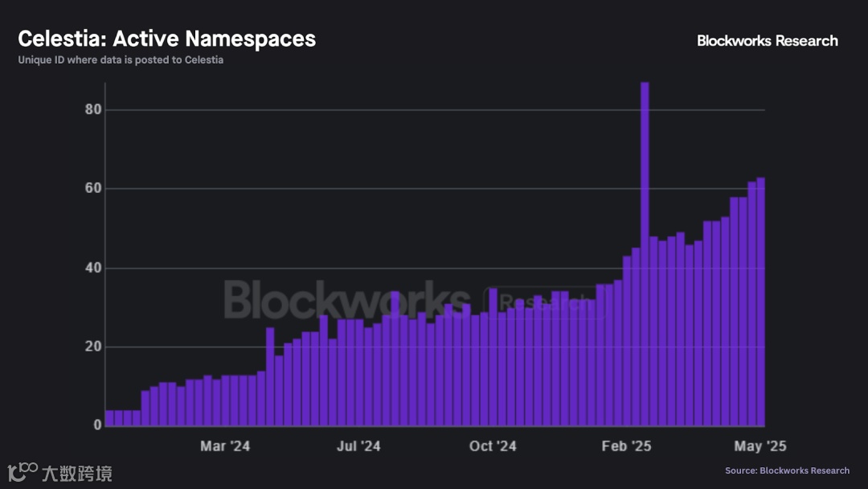Click the y-axis label 0

(98, 425)
